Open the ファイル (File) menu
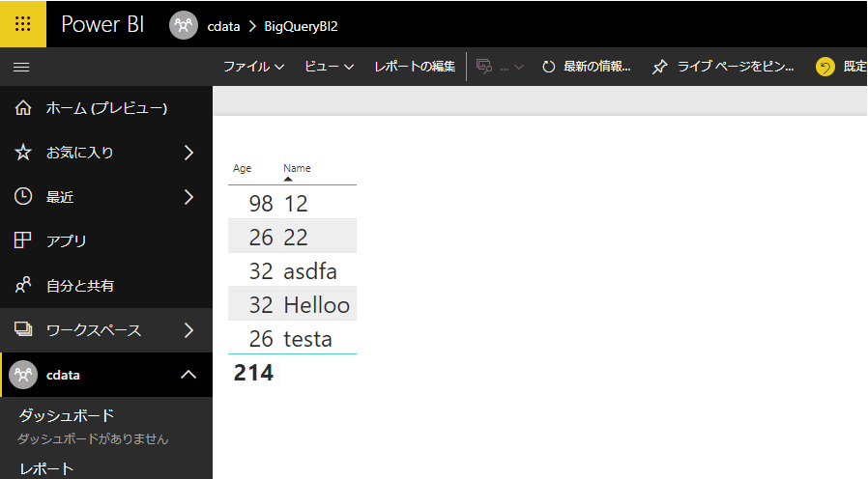 click(x=253, y=67)
